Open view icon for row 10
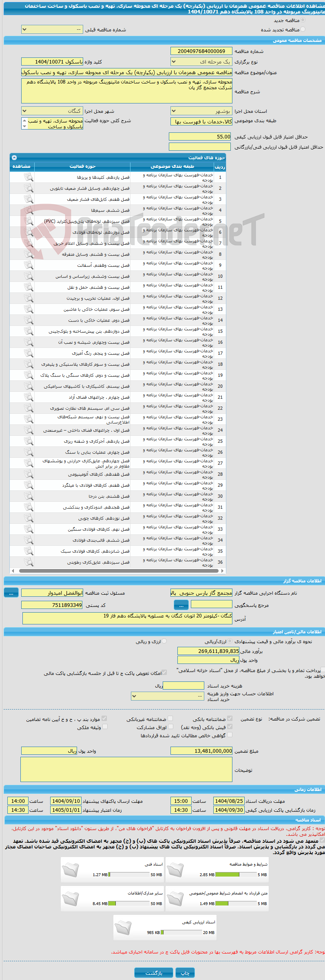Image resolution: width=325 pixels, height=980 pixels. 28,276
